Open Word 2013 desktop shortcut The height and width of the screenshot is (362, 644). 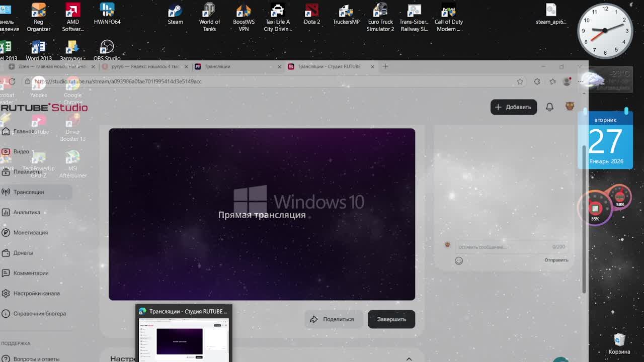[x=39, y=50]
